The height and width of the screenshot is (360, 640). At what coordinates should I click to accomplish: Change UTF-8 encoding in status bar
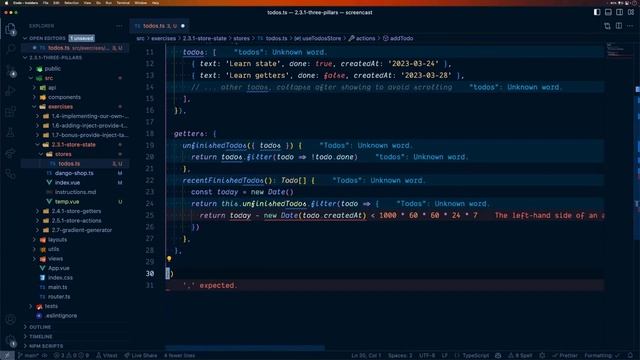point(427,356)
